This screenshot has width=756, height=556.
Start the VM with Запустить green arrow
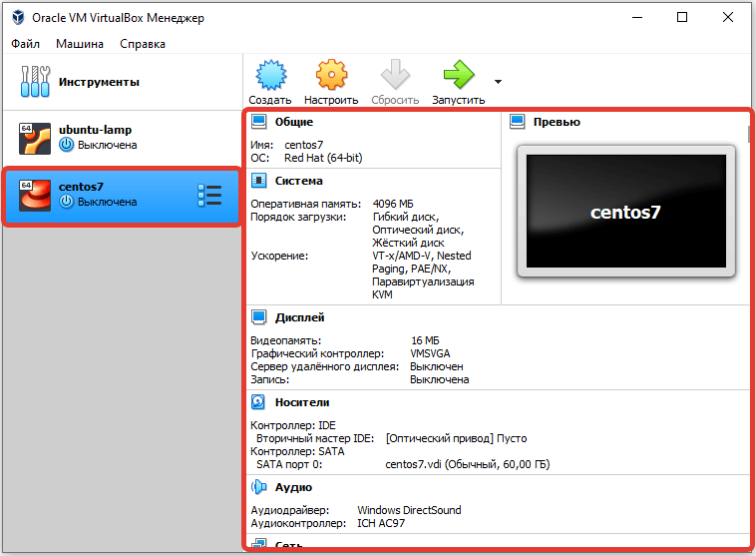click(458, 76)
